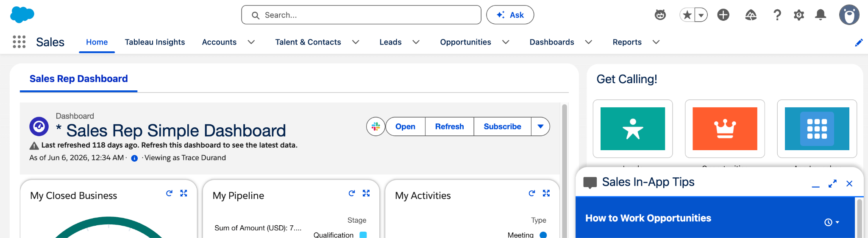868x238 pixels.
Task: Click the Last refreshed warning icon
Action: click(34, 146)
